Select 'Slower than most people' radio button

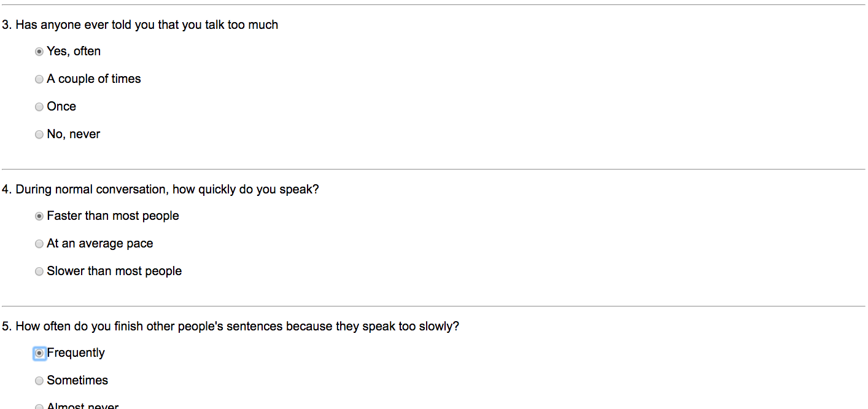click(39, 271)
